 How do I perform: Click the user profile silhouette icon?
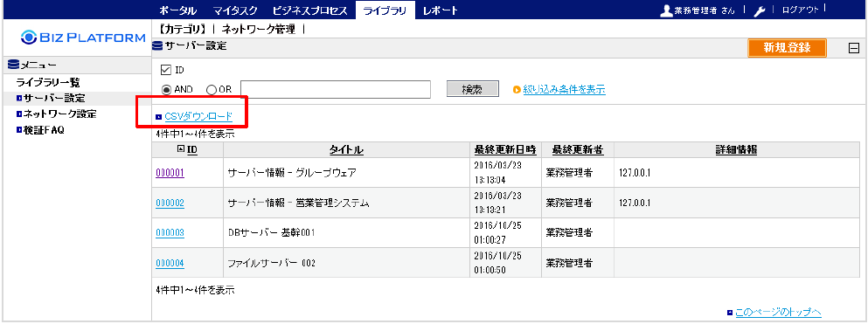[x=667, y=10]
